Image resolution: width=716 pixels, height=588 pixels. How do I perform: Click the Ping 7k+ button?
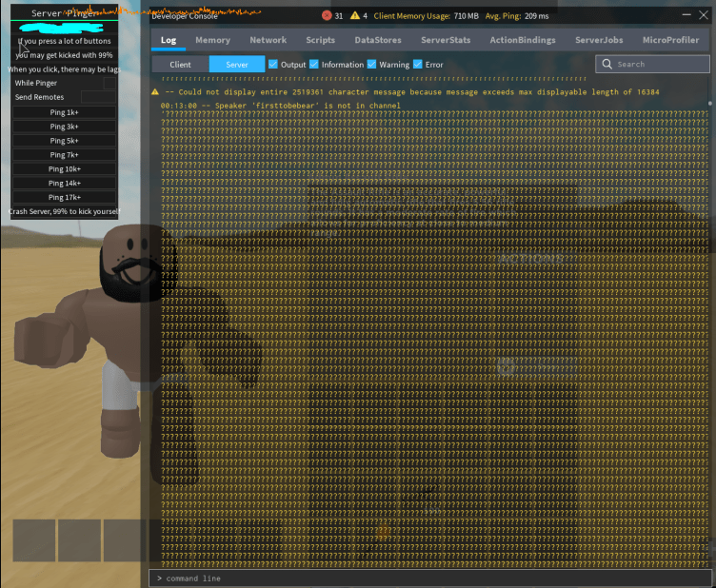65,155
